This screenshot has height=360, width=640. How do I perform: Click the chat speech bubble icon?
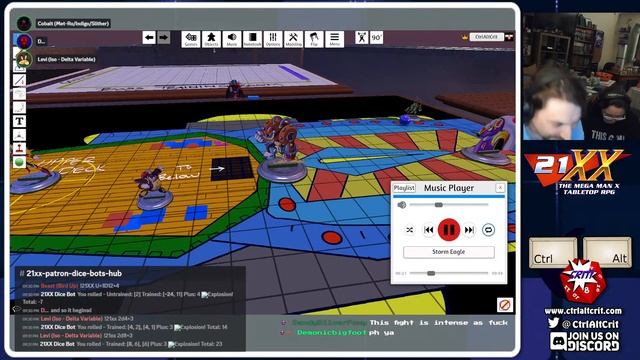pyautogui.click(x=17, y=309)
